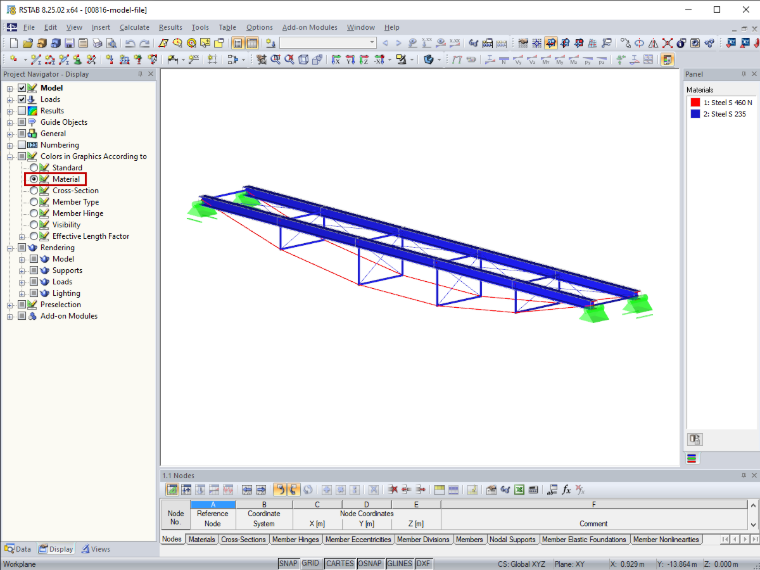Switch to the Members table tab

[469, 539]
